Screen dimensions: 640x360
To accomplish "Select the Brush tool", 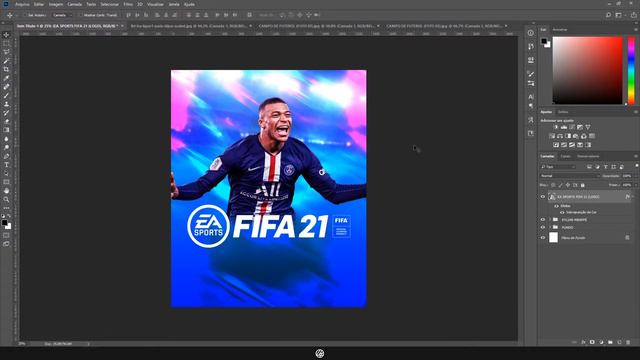I will [6, 96].
